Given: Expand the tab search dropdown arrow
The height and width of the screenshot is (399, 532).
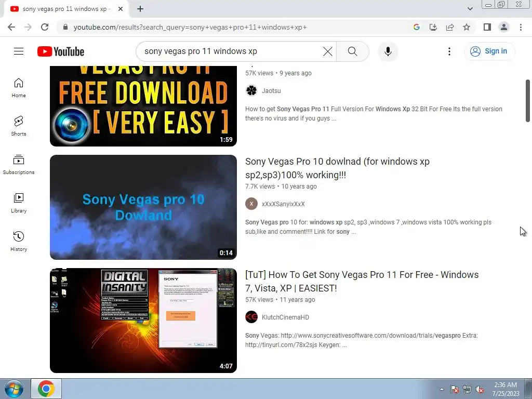Looking at the screenshot, I should [470, 9].
